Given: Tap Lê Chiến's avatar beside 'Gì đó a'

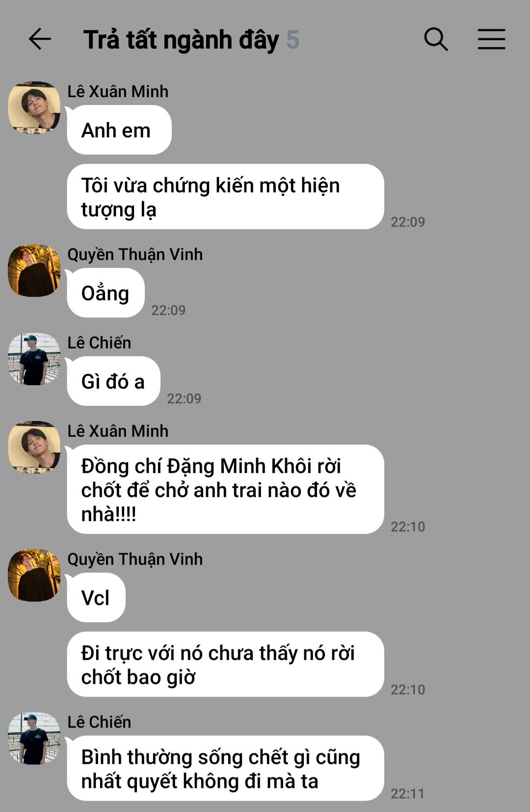Looking at the screenshot, I should pos(34,359).
